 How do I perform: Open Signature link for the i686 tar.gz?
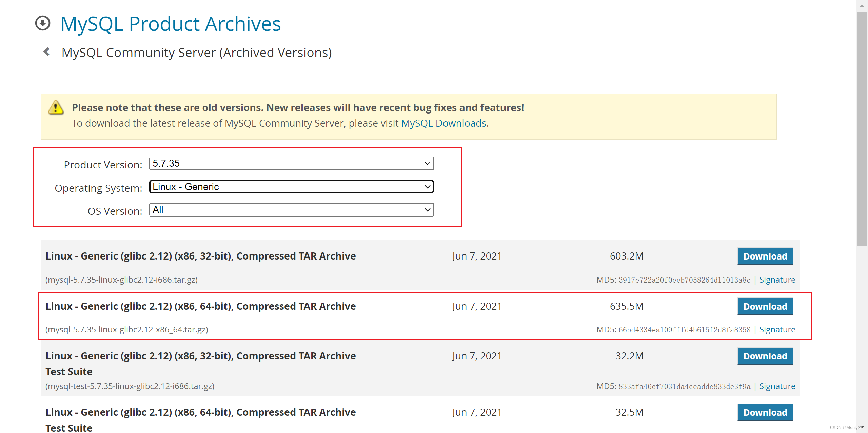coord(777,280)
